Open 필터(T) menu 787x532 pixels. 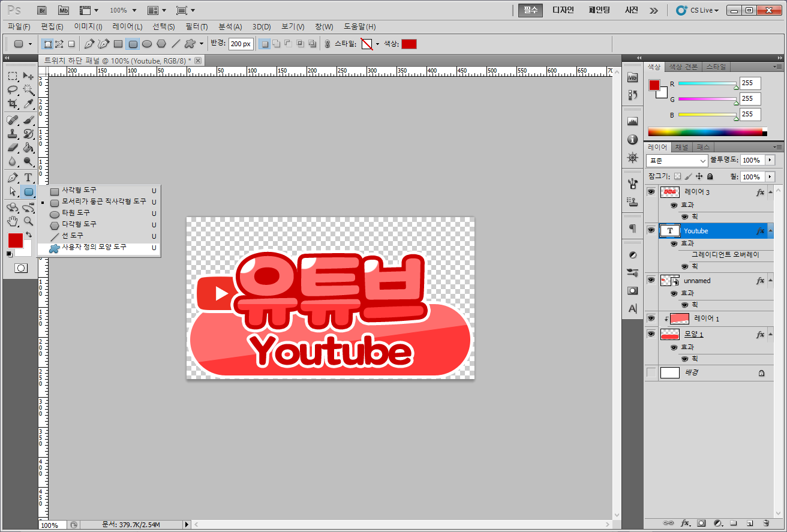(197, 26)
